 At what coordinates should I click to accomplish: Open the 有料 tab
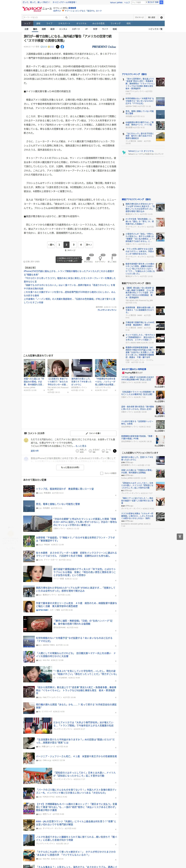pos(129,24)
